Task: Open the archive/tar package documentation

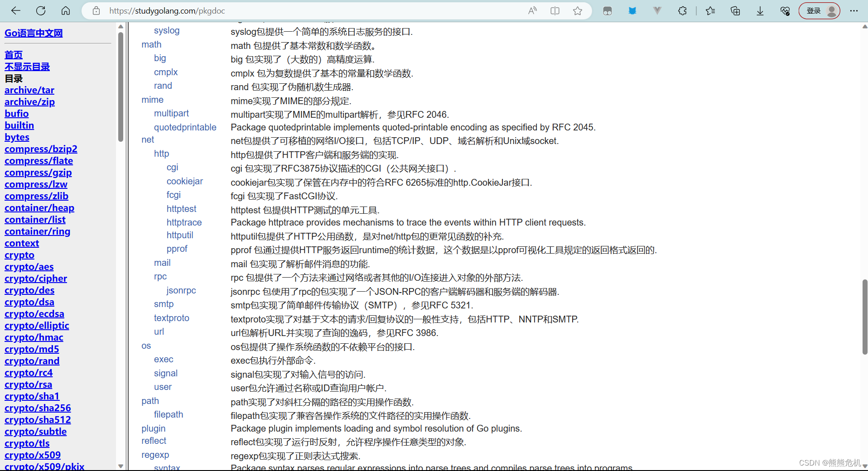Action: coord(29,90)
